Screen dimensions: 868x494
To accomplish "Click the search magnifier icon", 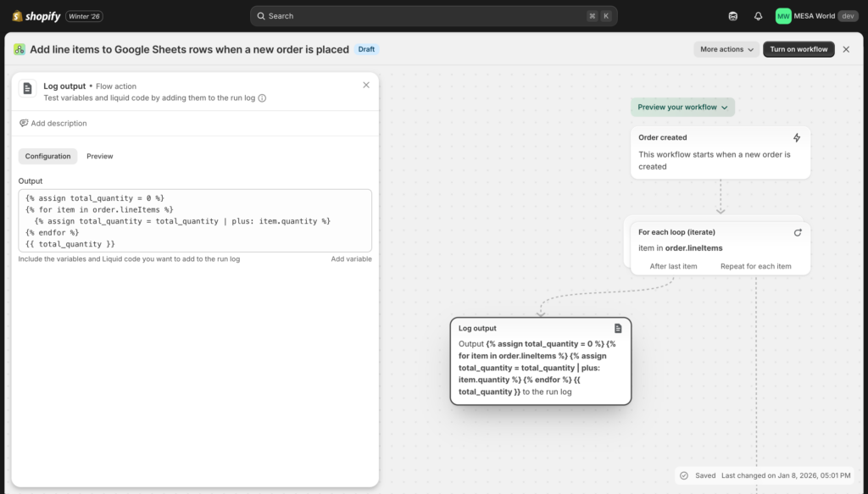I will [261, 16].
